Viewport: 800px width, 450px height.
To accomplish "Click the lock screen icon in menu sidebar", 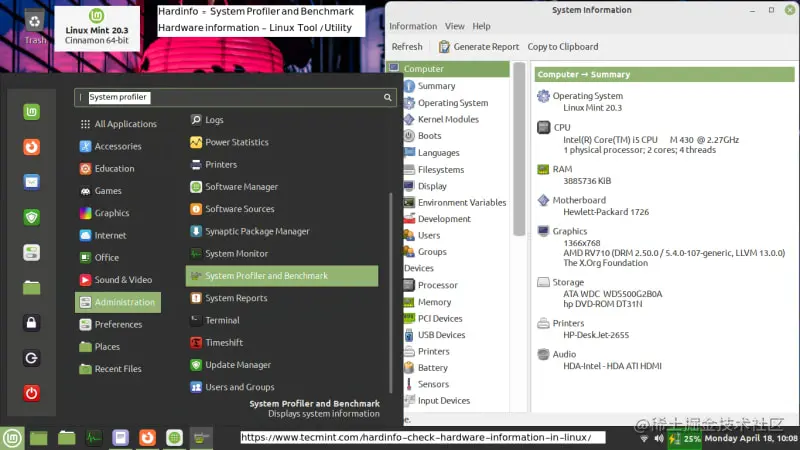I will point(31,323).
